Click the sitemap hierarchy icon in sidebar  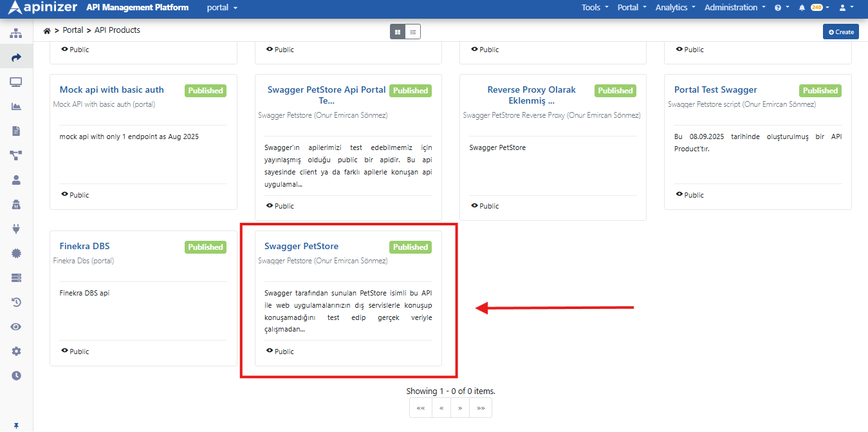click(16, 33)
